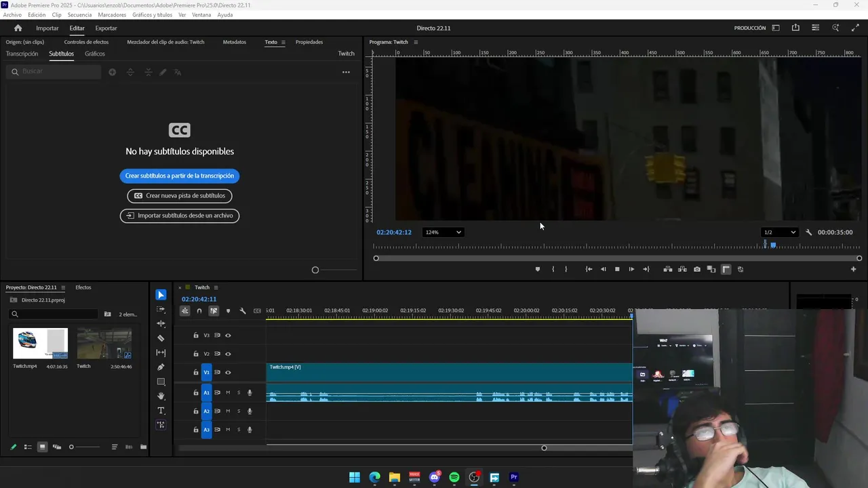
Task: Open the Texto panel menu
Action: coord(283,42)
